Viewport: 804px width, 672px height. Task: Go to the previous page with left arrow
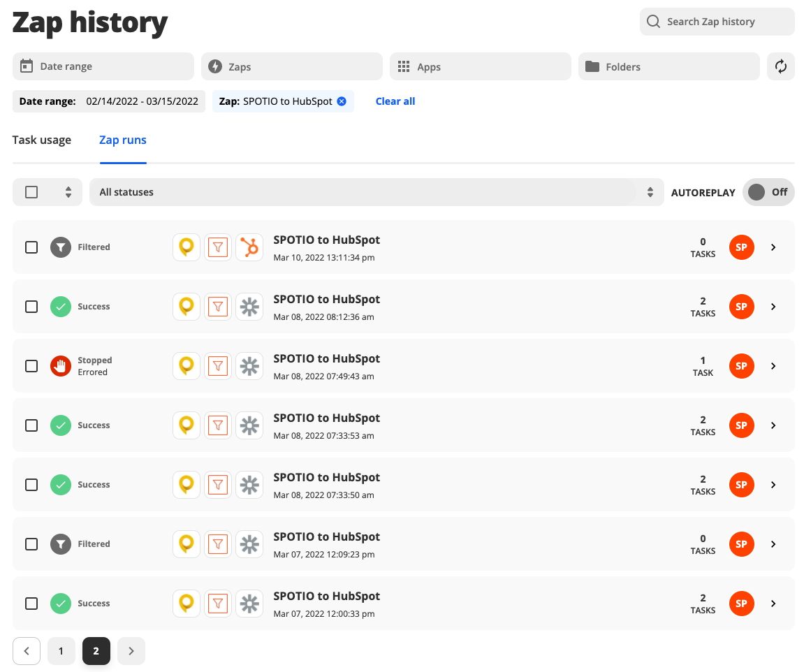click(27, 651)
